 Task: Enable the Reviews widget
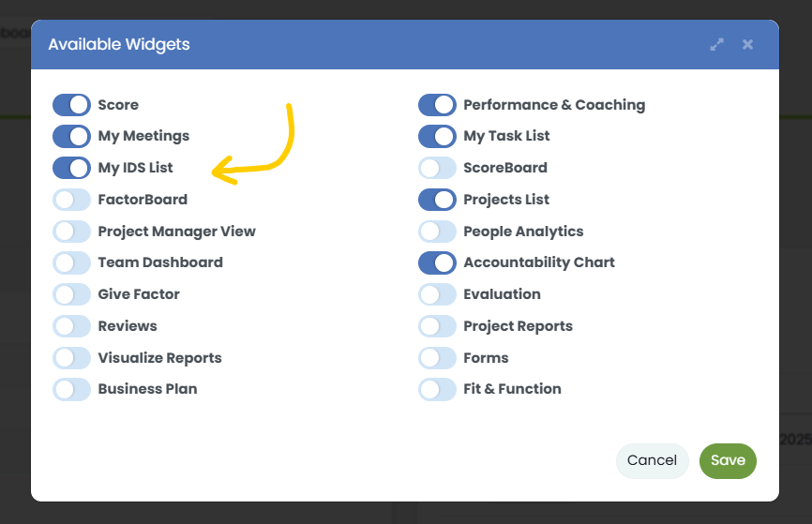[x=71, y=326]
